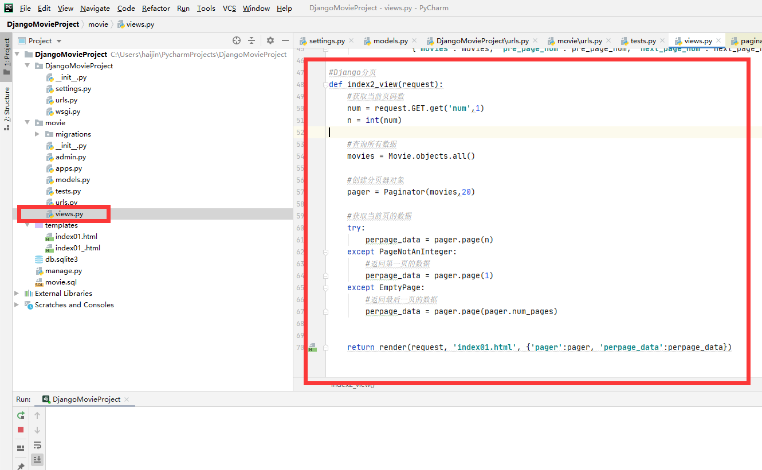Click the views.py breadcrumb
This screenshot has width=762, height=470.
pos(136,24)
